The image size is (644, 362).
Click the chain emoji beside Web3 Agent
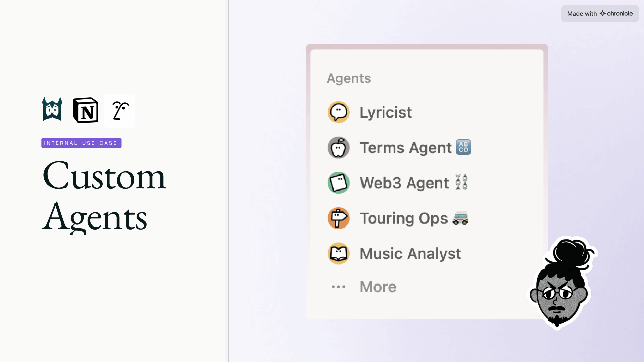(462, 182)
